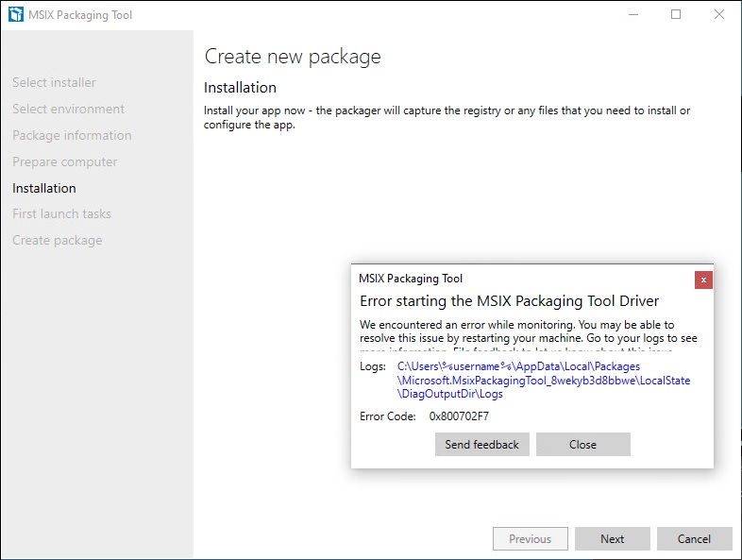This screenshot has width=742, height=560.
Task: Click the dialog title MSIX Packaging Tool
Action: (411, 279)
